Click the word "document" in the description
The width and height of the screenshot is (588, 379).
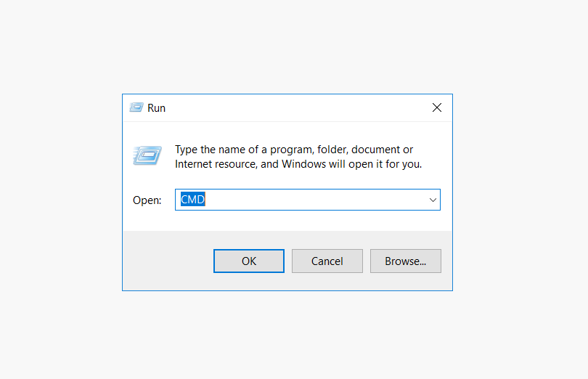pyautogui.click(x=376, y=150)
